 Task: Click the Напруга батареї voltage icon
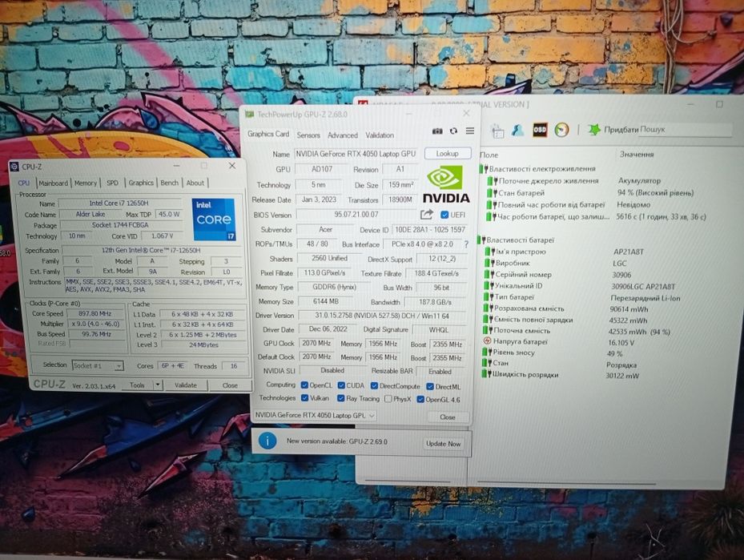tap(487, 340)
